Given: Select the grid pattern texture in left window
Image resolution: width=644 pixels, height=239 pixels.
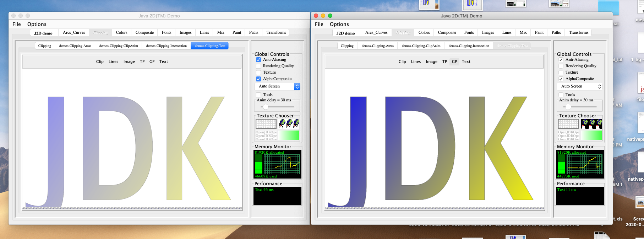Looking at the screenshot, I should pos(266,124).
